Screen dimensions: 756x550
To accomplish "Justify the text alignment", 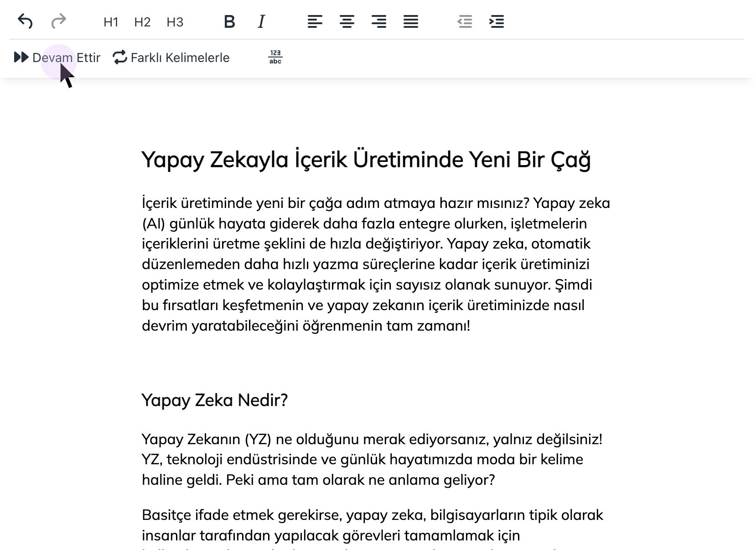I will coord(411,21).
